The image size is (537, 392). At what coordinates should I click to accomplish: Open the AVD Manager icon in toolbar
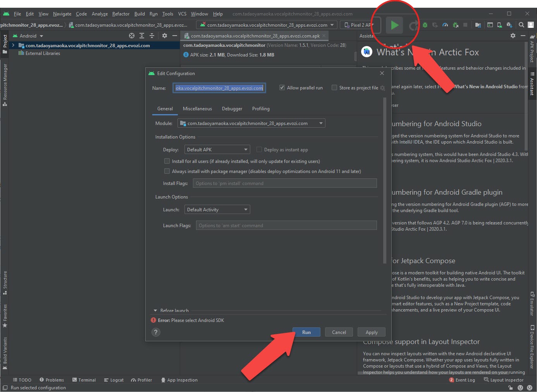pyautogui.click(x=499, y=25)
